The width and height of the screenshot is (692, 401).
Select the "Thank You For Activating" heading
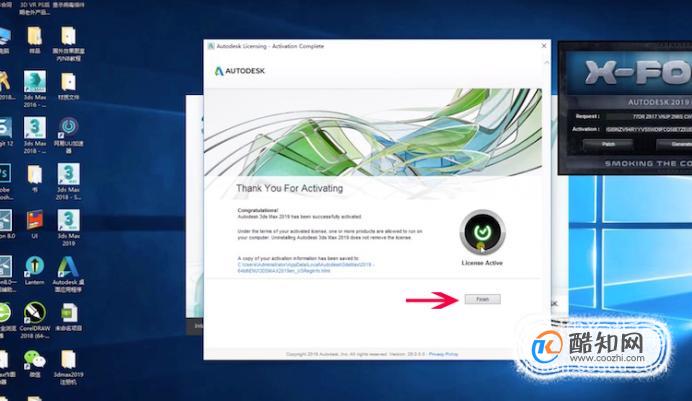(290, 188)
